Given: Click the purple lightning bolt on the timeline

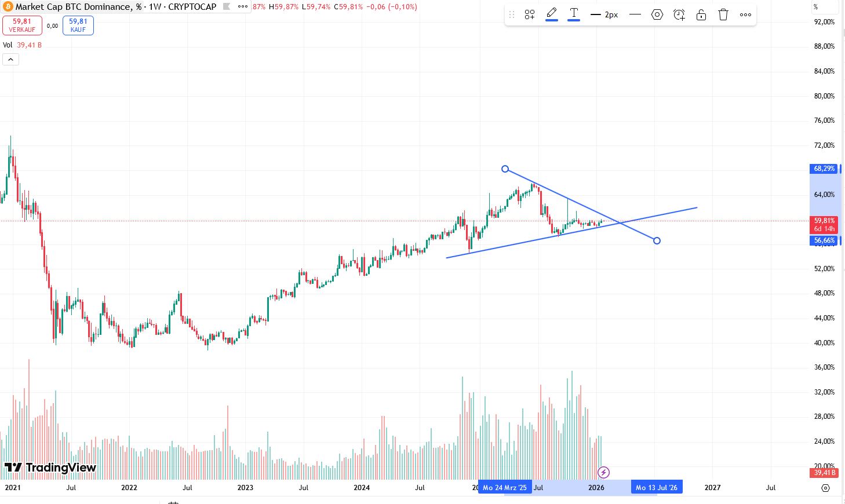Looking at the screenshot, I should (603, 472).
